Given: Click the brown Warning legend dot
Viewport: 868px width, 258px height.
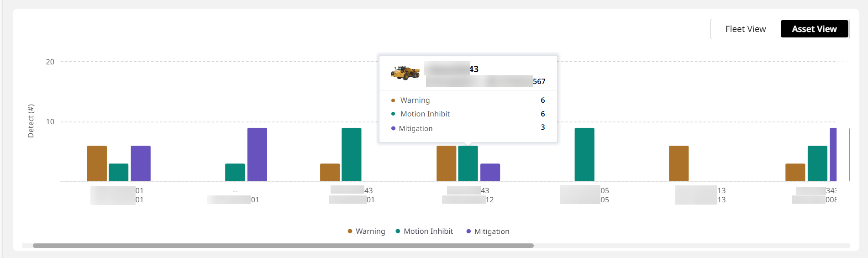Looking at the screenshot, I should coord(350,232).
